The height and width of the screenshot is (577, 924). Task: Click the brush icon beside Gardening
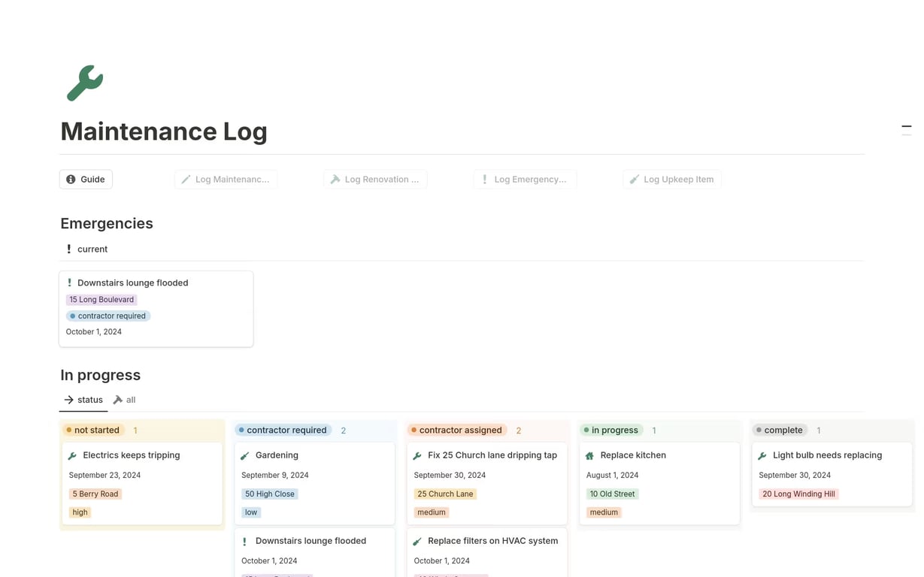(244, 456)
